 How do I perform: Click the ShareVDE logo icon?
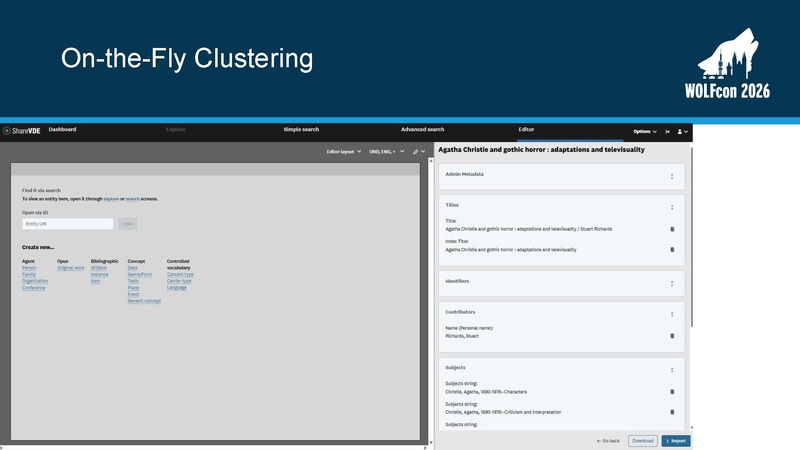pyautogui.click(x=7, y=131)
